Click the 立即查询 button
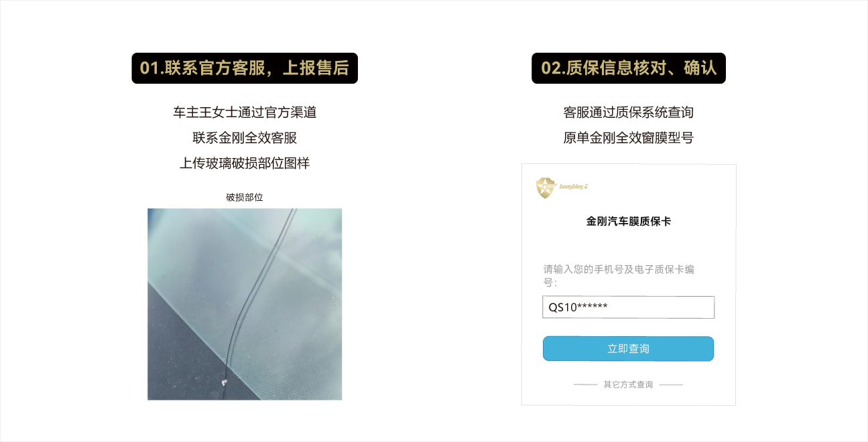Image resolution: width=868 pixels, height=442 pixels. [x=628, y=349]
